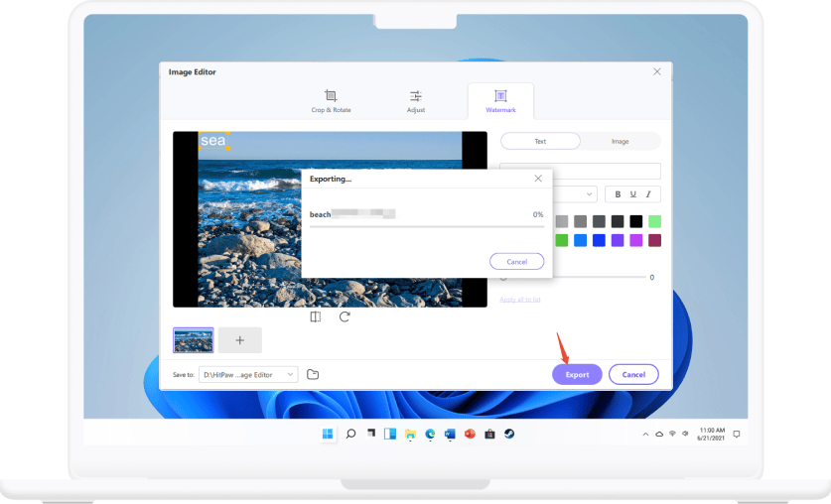Pick the light green color swatch
This screenshot has height=504, width=831.
click(654, 221)
